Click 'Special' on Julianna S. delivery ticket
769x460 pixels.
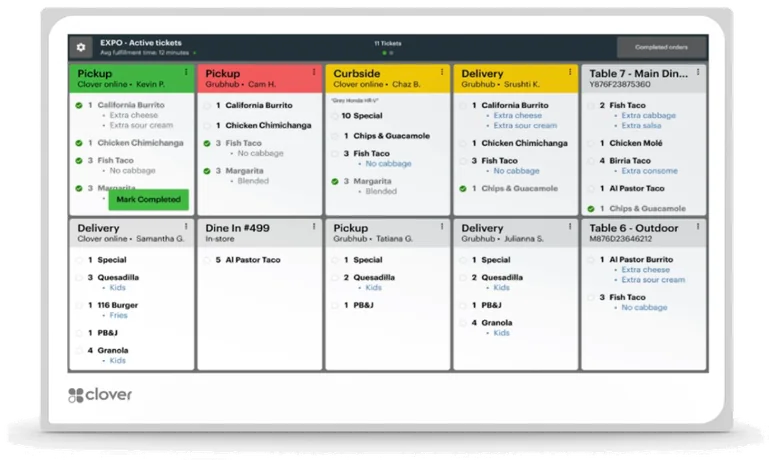pyautogui.click(x=495, y=260)
